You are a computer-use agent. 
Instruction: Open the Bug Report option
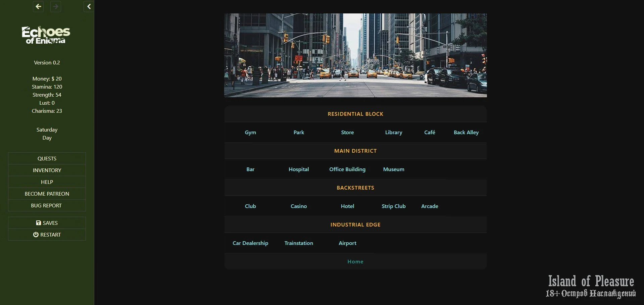pyautogui.click(x=47, y=205)
